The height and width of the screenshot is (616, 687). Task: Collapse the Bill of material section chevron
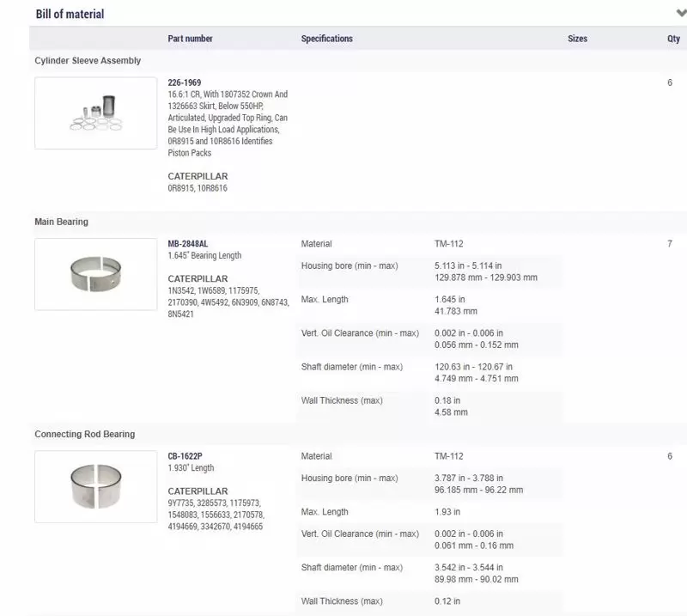pos(681,13)
